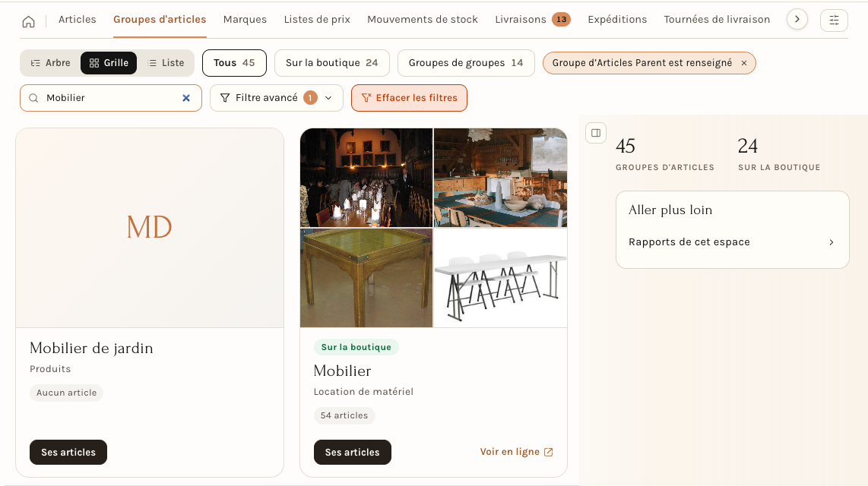Screen dimensions: 868x486
Task: Click the 54 articles badge
Action: coord(344,416)
